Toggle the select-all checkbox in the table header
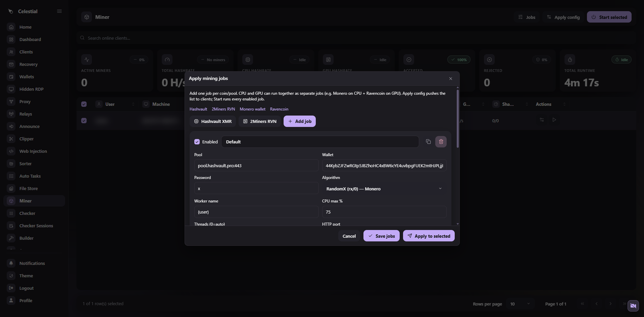Image resolution: width=644 pixels, height=317 pixels. (x=84, y=104)
